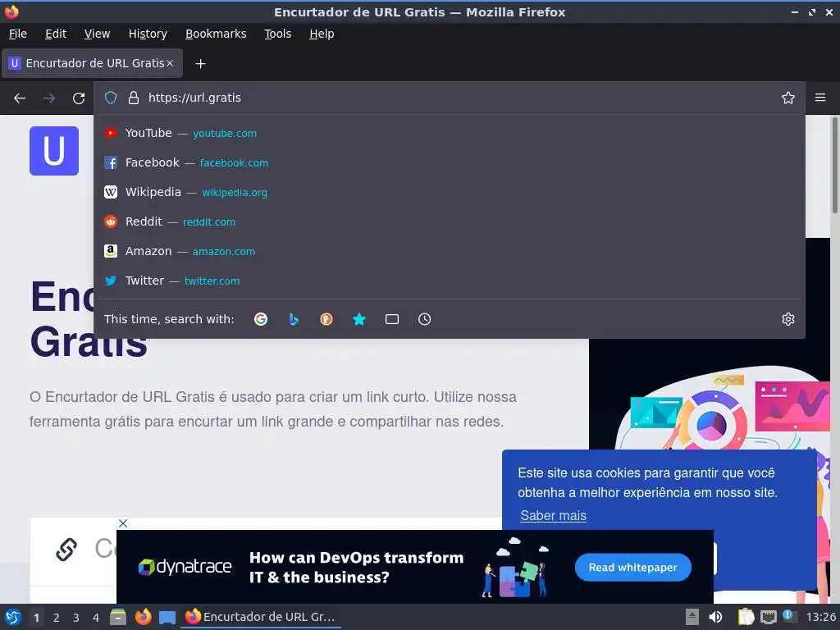840x630 pixels.
Task: Click the update notification tray icon
Action: point(788,615)
